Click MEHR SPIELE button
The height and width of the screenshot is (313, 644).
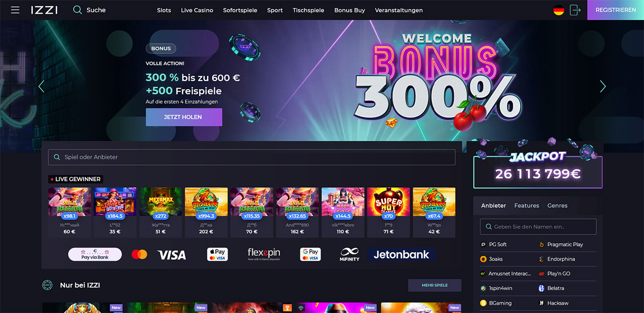(435, 285)
